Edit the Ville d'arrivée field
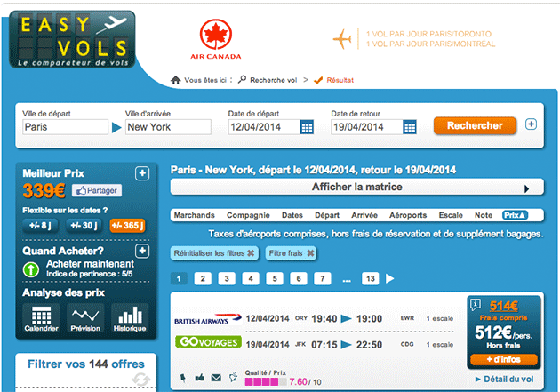Screen dimensions: 560x392 pos(168,127)
